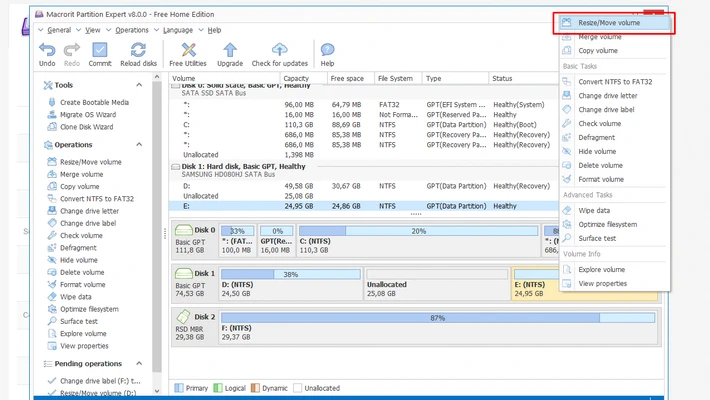Select C: (NTFS) partition block on Disk 0

pyautogui.click(x=418, y=240)
